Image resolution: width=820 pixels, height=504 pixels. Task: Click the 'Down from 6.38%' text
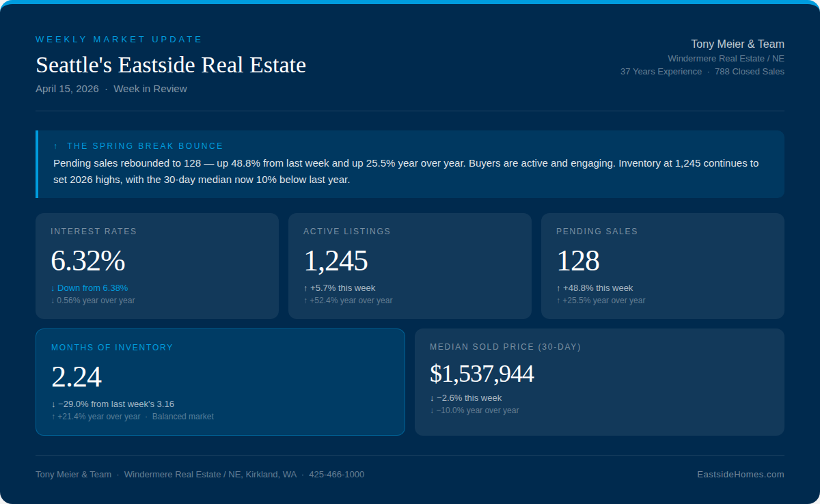[90, 288]
